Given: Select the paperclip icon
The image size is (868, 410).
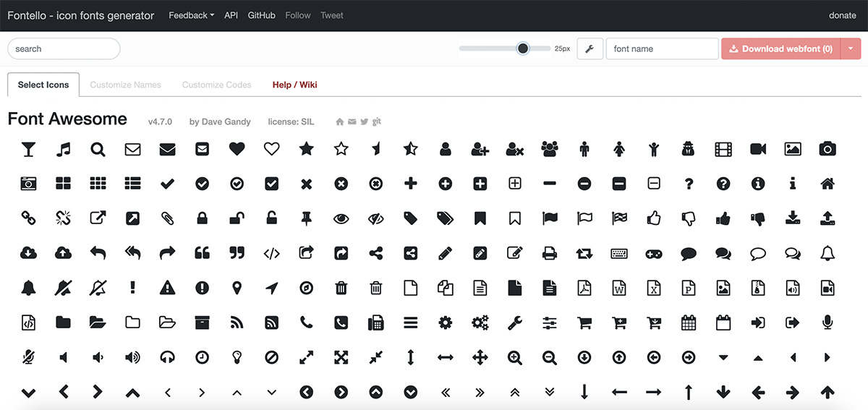Looking at the screenshot, I should (x=168, y=218).
